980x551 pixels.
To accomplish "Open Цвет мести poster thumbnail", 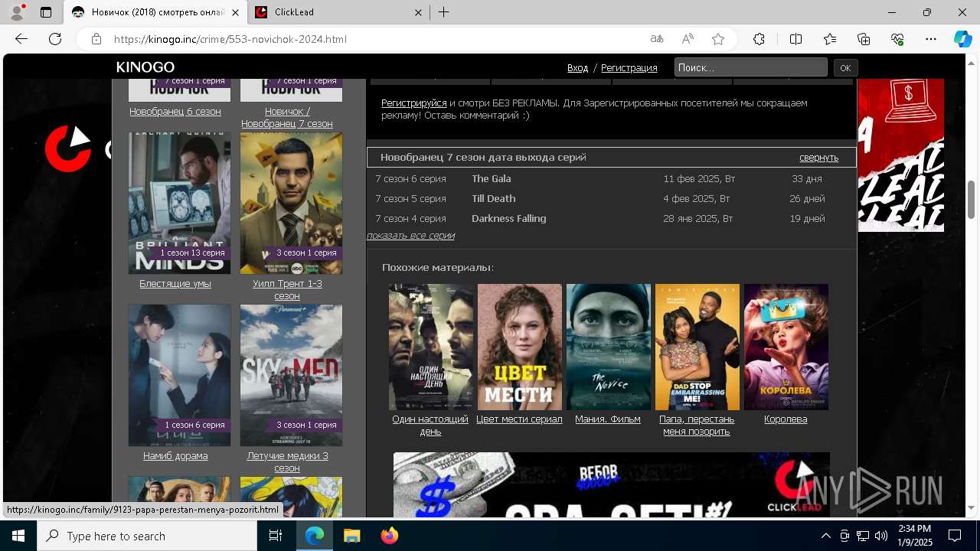I will (x=520, y=347).
